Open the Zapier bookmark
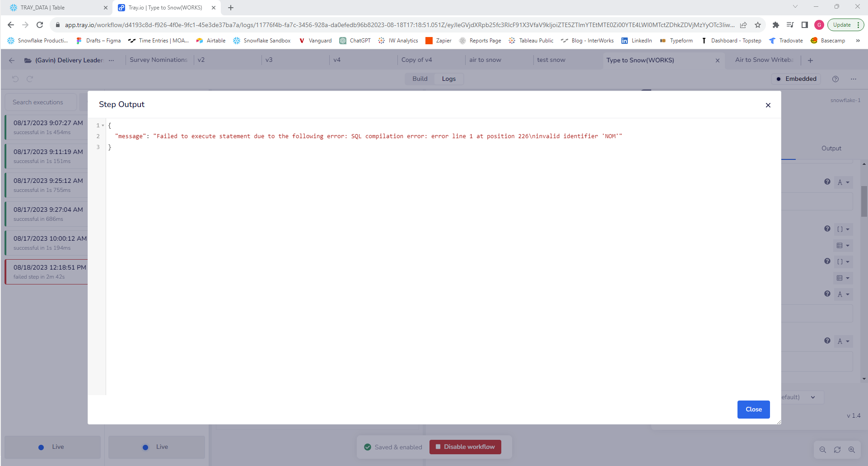The image size is (868, 466). coord(439,41)
